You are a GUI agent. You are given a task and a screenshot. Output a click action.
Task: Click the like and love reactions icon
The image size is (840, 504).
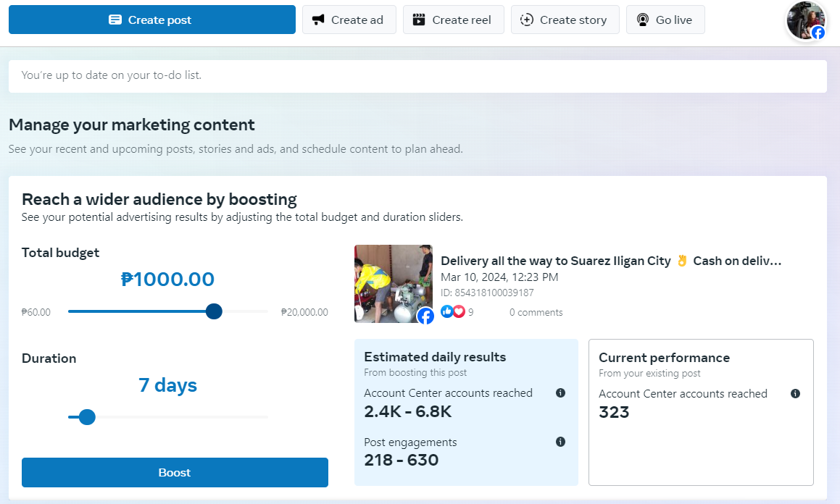click(x=453, y=311)
